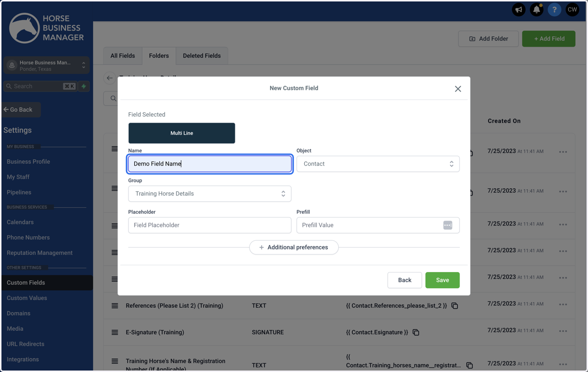Open options for Training Horse's Name row

563,364
